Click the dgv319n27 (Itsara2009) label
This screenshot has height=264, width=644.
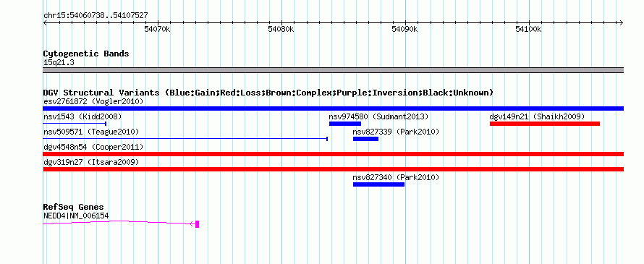(91, 162)
